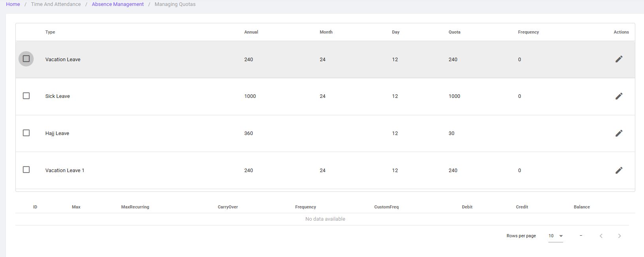
Task: Click the Actions column header
Action: (x=621, y=32)
